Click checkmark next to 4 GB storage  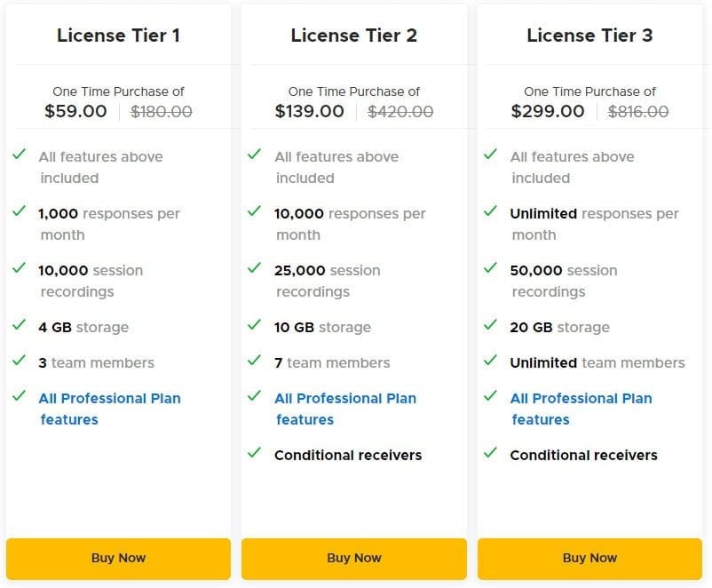coord(19,325)
